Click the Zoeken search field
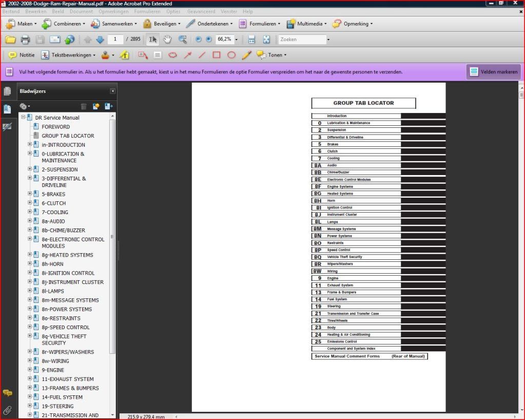 [302, 40]
